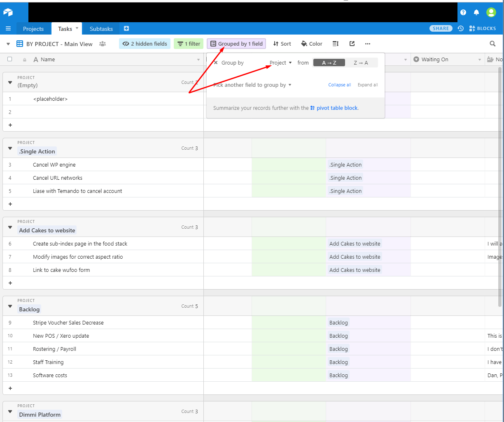This screenshot has height=422, width=504.
Task: Tick the select-all checkbox in header
Action: pyautogui.click(x=10, y=59)
